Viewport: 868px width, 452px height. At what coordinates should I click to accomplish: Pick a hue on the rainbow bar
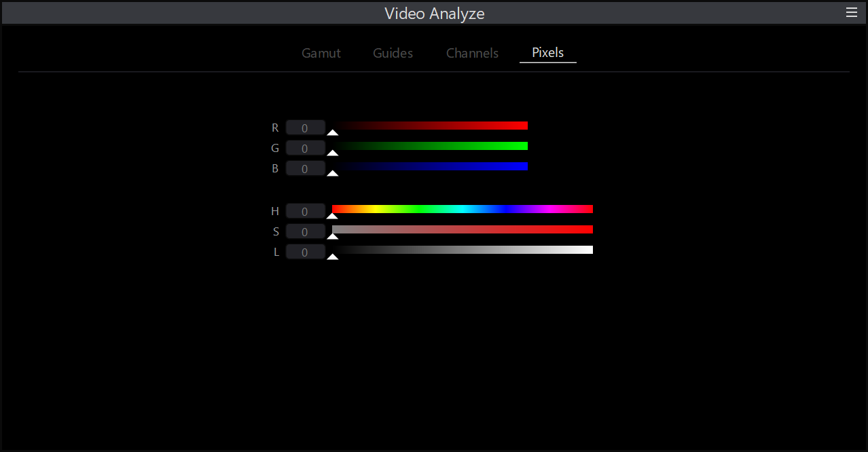click(x=463, y=209)
